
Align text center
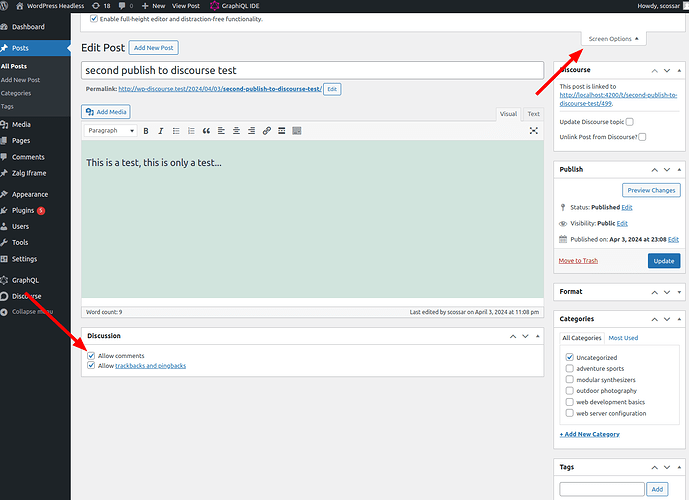(x=236, y=131)
